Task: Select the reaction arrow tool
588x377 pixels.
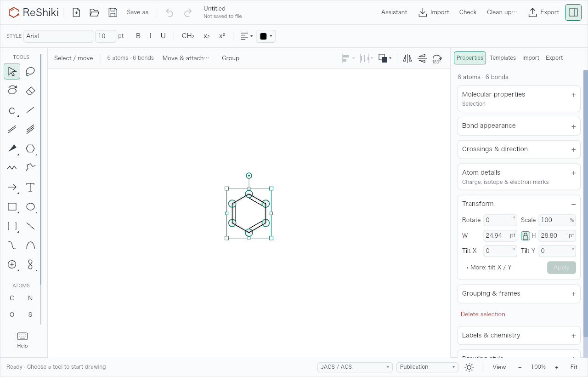Action: point(12,187)
